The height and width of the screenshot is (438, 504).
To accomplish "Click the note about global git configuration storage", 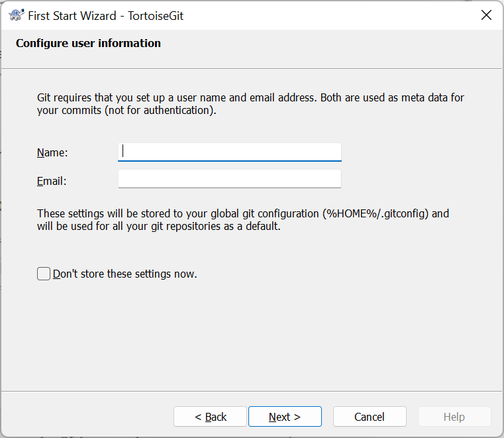I will 243,220.
